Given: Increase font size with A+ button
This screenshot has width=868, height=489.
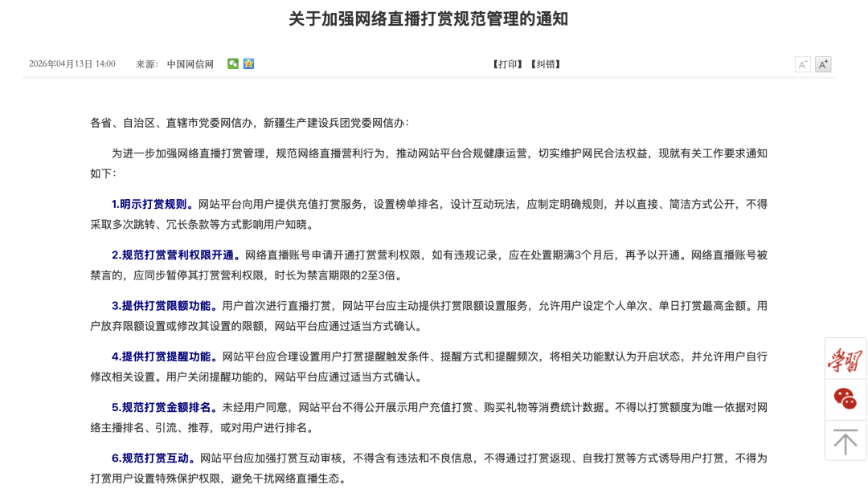Looking at the screenshot, I should point(823,64).
